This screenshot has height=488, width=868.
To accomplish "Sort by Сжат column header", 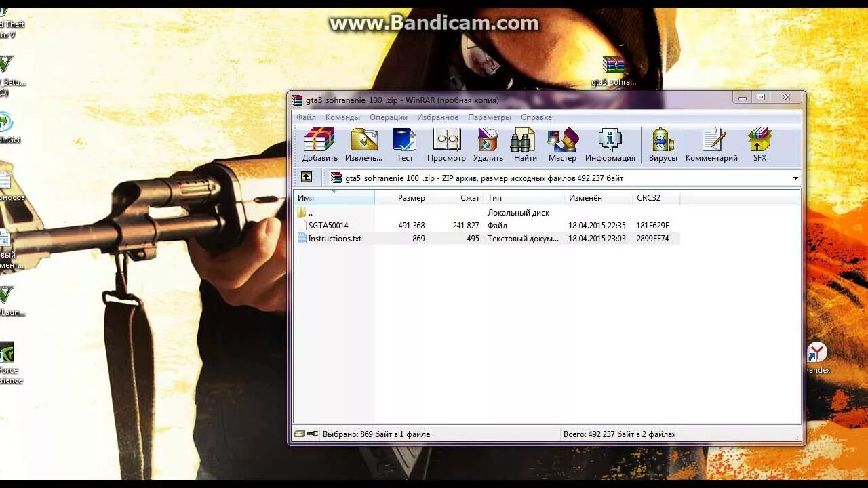I will point(456,198).
